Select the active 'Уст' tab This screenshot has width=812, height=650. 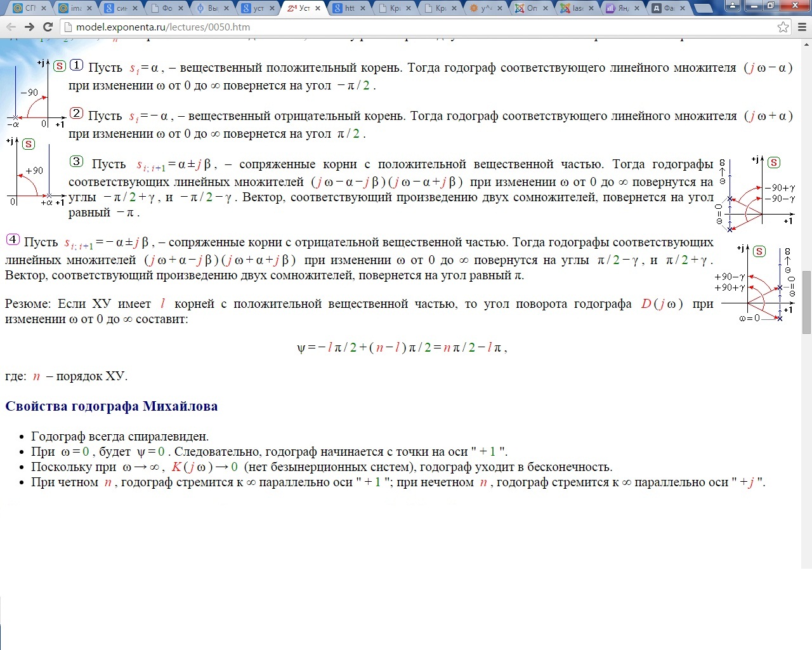pyautogui.click(x=303, y=8)
